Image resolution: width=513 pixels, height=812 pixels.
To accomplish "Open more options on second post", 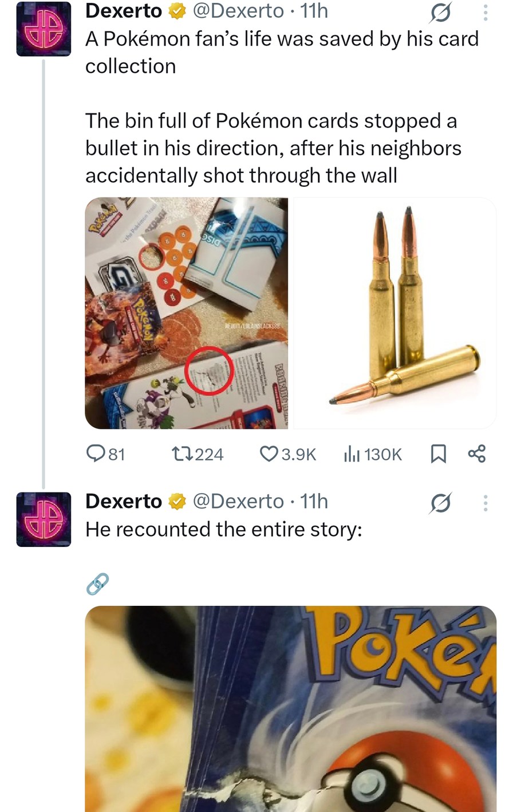I will pyautogui.click(x=486, y=503).
